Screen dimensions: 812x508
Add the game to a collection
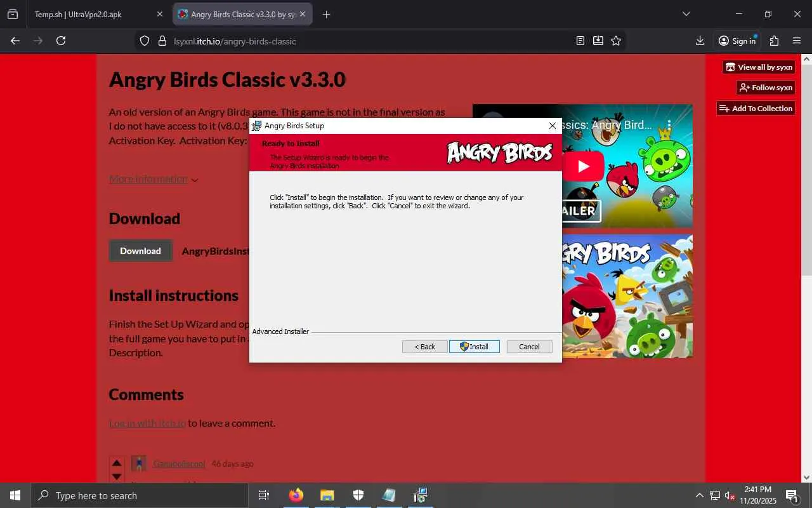coord(756,109)
